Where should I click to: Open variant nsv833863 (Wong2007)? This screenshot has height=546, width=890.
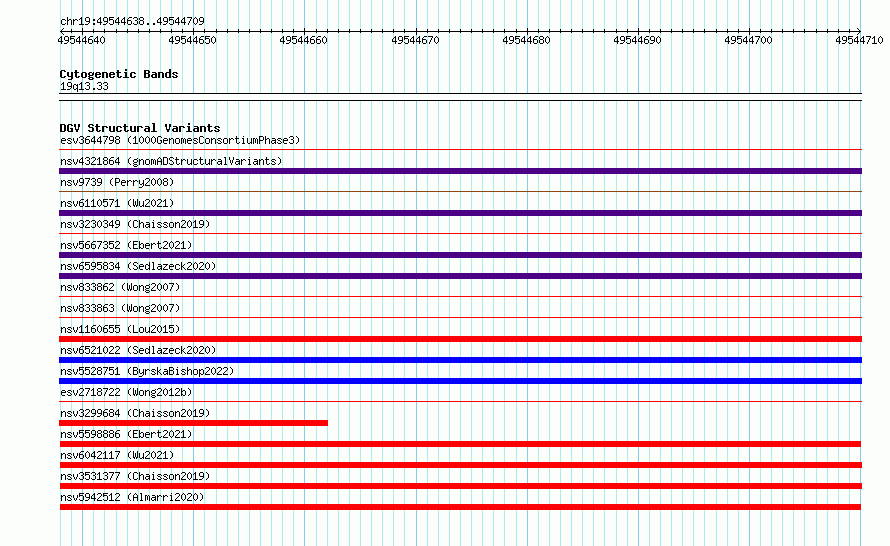[x=120, y=308]
